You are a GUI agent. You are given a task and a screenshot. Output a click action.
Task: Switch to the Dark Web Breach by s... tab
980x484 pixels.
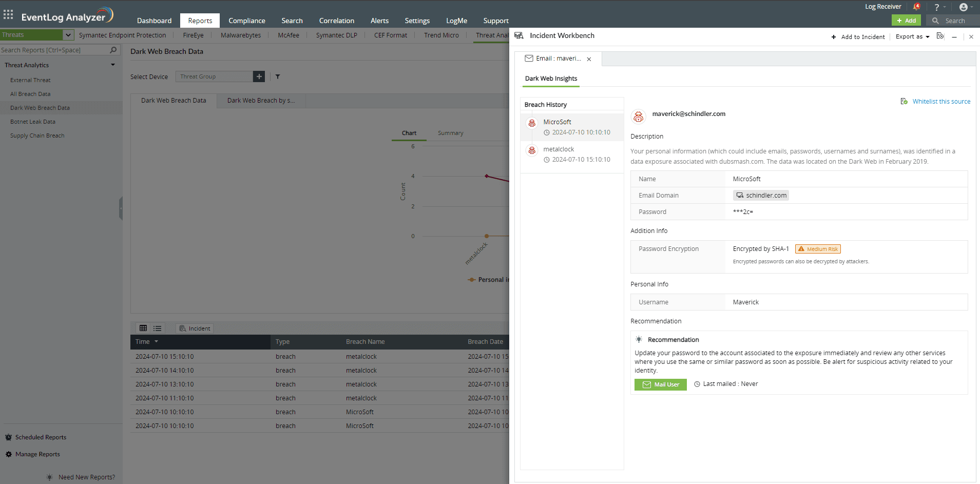click(261, 101)
